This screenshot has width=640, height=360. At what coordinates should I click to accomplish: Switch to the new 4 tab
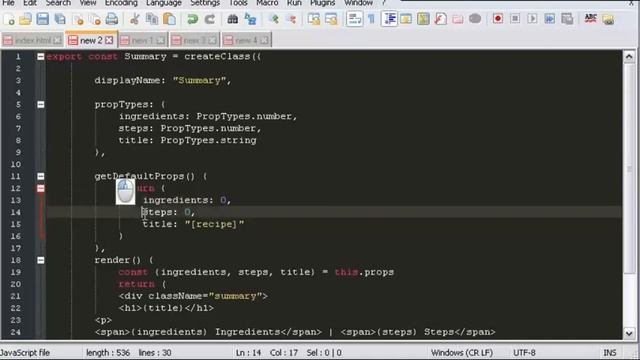click(x=246, y=40)
